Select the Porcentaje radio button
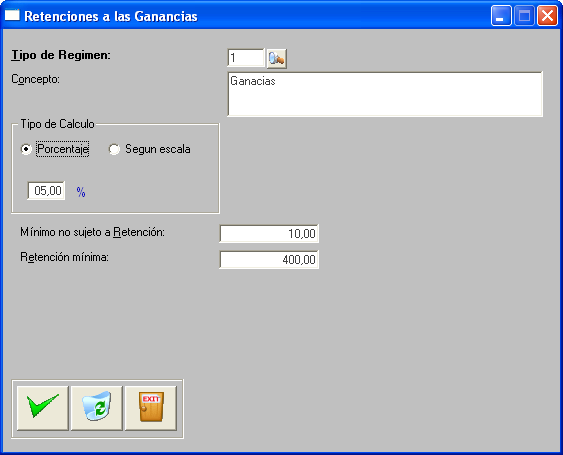Screen dimensions: 563x455 coord(26,149)
